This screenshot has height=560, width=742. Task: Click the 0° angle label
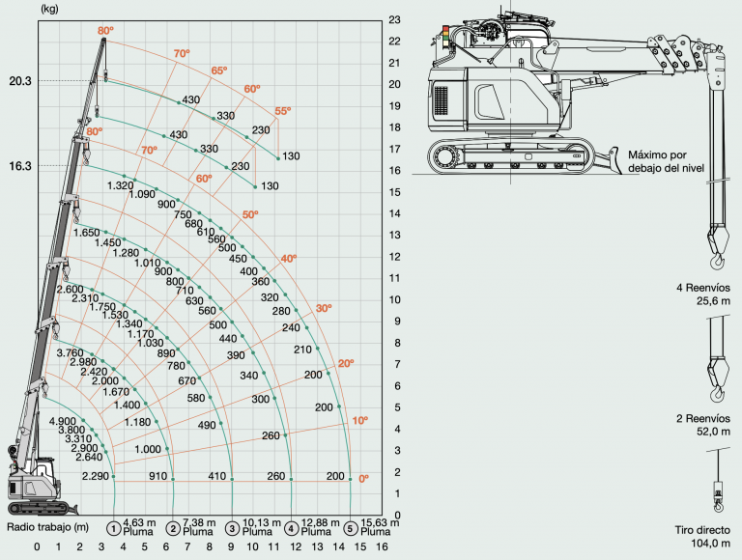(363, 479)
